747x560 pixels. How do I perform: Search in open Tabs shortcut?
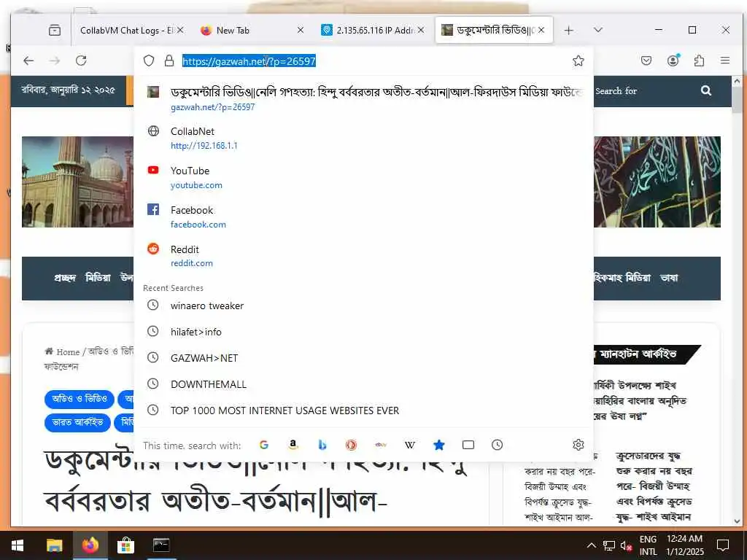[468, 445]
